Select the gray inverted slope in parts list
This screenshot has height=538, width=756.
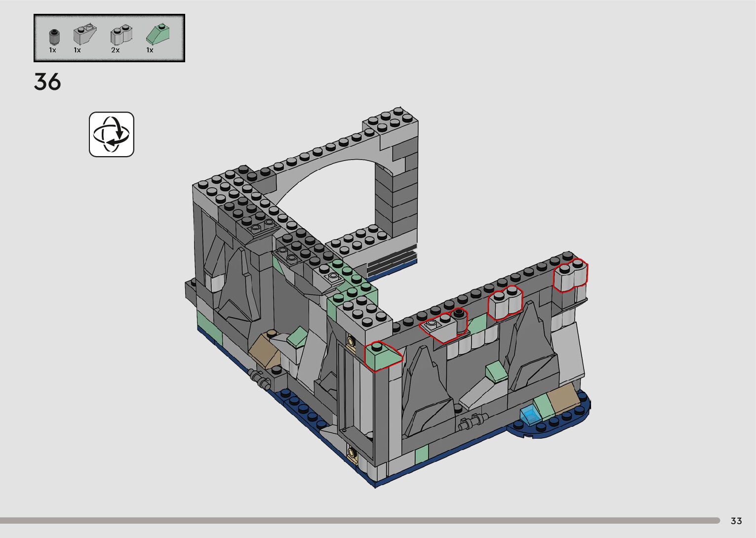84,35
